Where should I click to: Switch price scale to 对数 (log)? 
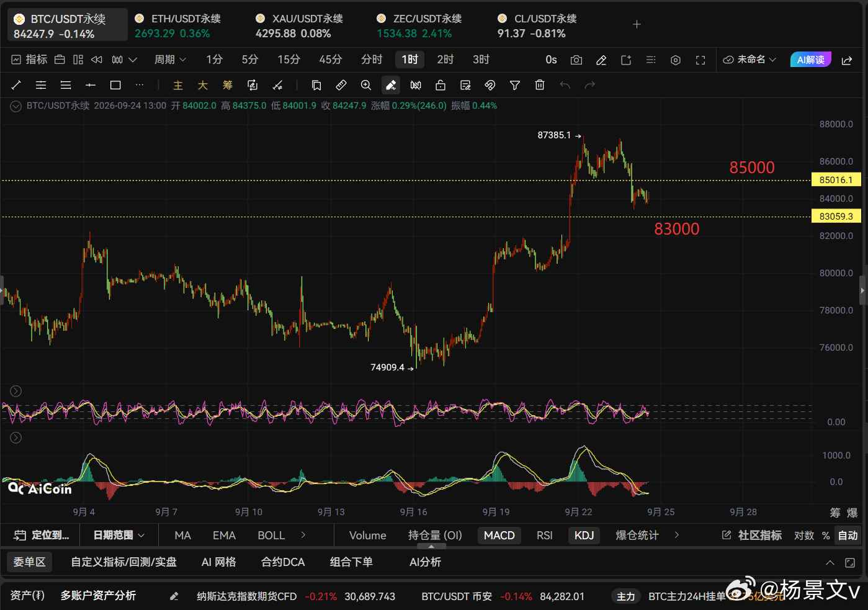click(x=804, y=535)
